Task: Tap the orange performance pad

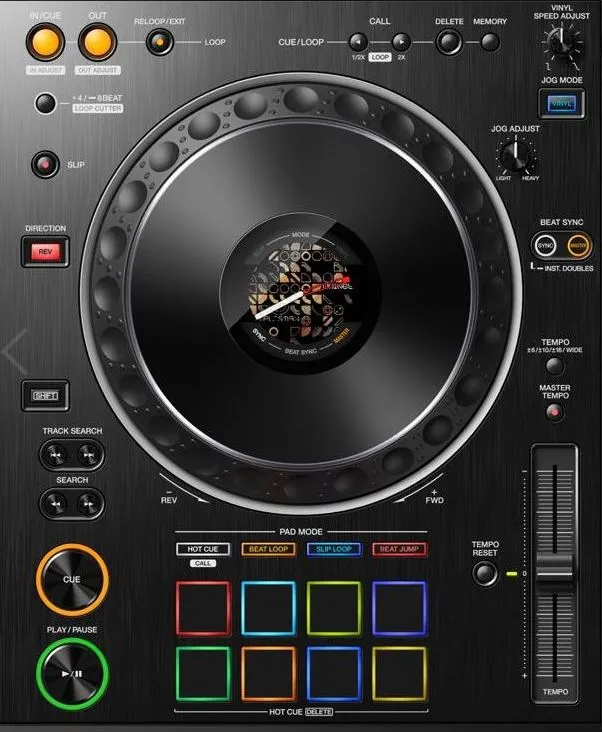Action: pos(268,674)
